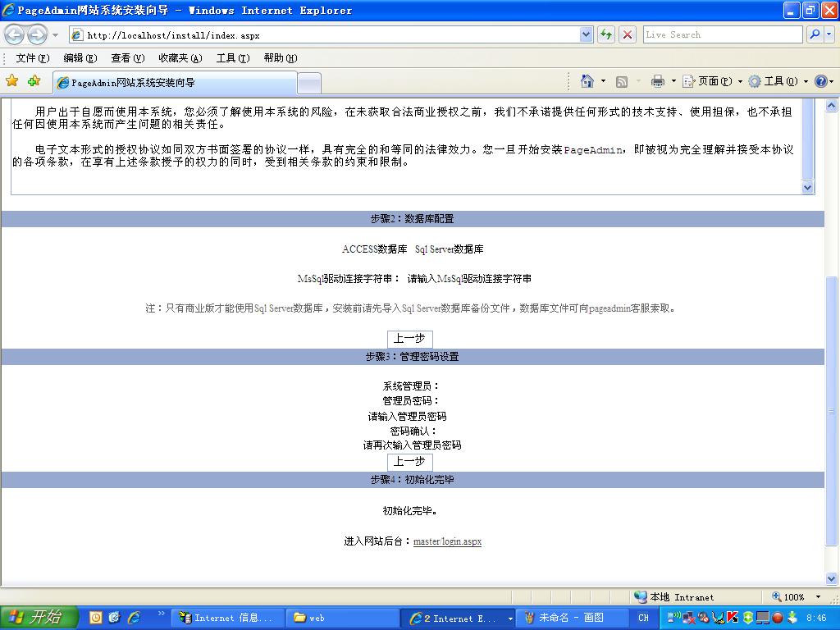Click the search magnifier icon
The width and height of the screenshot is (840, 630).
[x=815, y=34]
